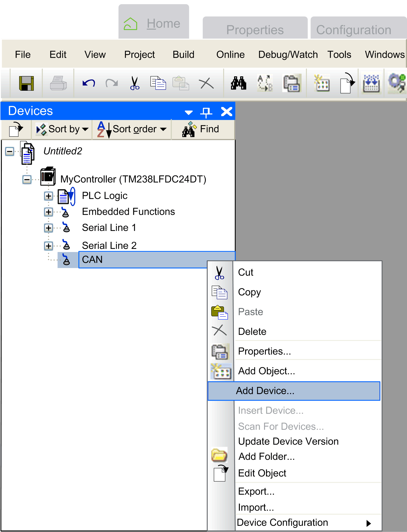Click the Copy icon in main toolbar
Image resolution: width=407 pixels, height=532 pixels.
158,83
